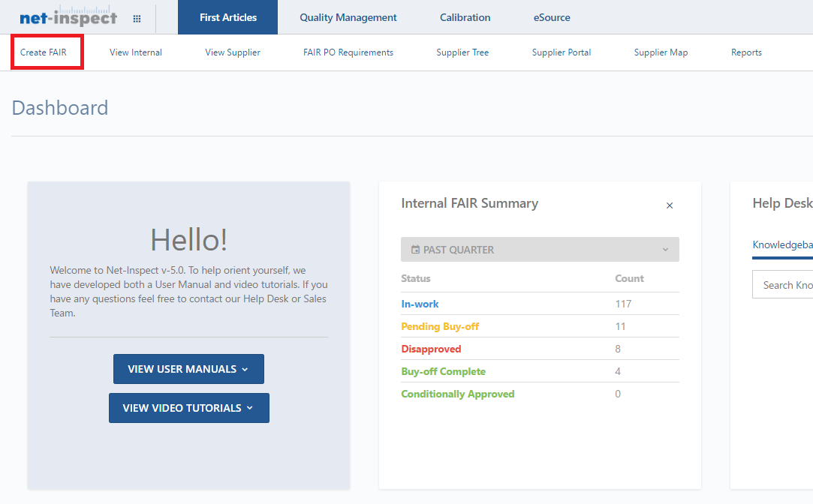This screenshot has width=813, height=504.
Task: Expand View User Manuals dropdown button
Action: click(188, 369)
